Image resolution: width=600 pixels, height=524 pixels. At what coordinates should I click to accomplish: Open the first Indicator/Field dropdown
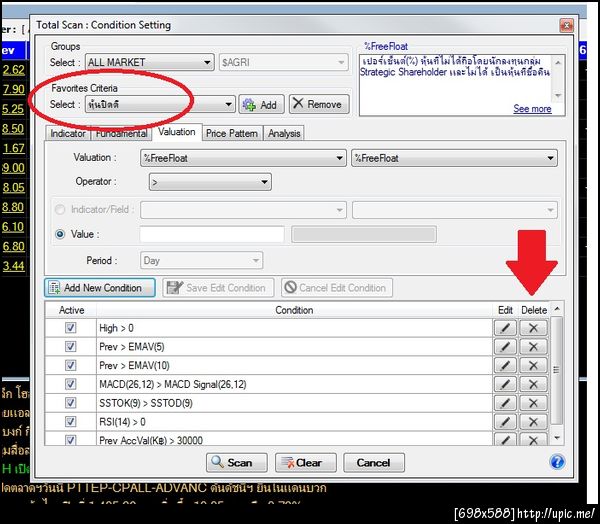point(243,210)
